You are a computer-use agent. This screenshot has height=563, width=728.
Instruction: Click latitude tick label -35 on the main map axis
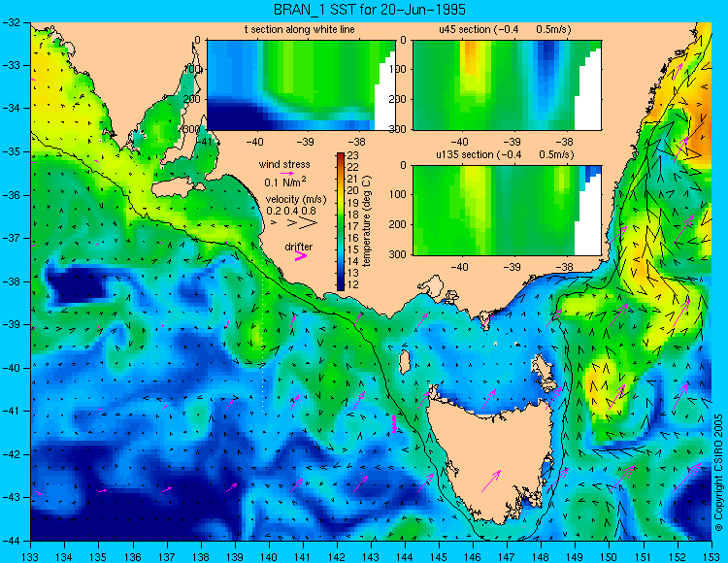click(12, 151)
